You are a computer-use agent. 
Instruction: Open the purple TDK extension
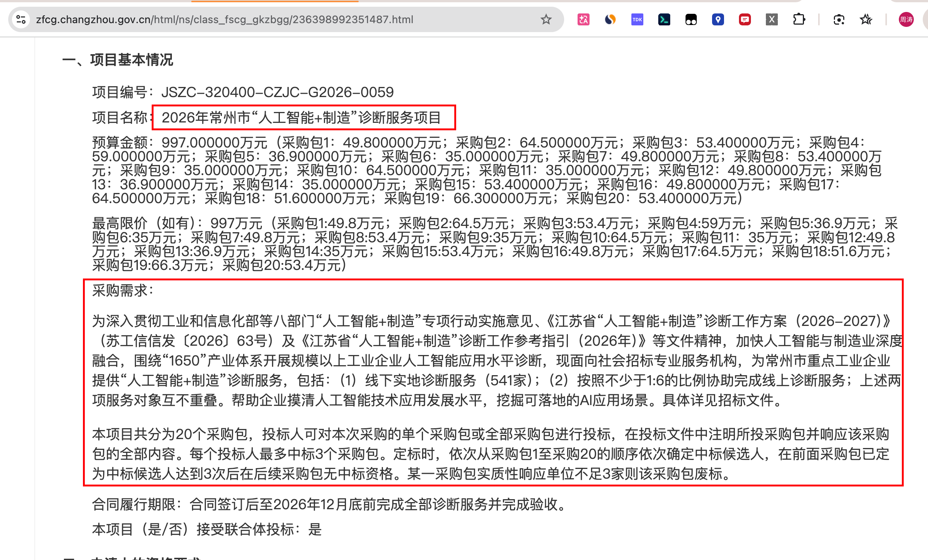coord(637,19)
